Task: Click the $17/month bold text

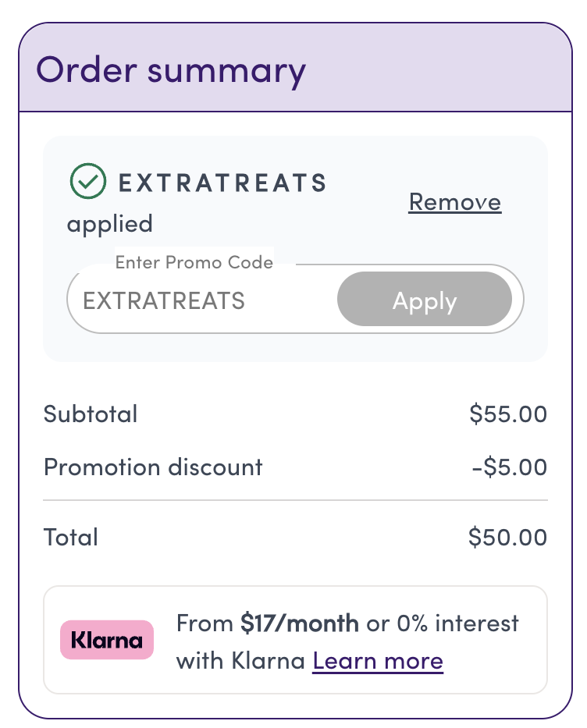Action: [x=299, y=623]
